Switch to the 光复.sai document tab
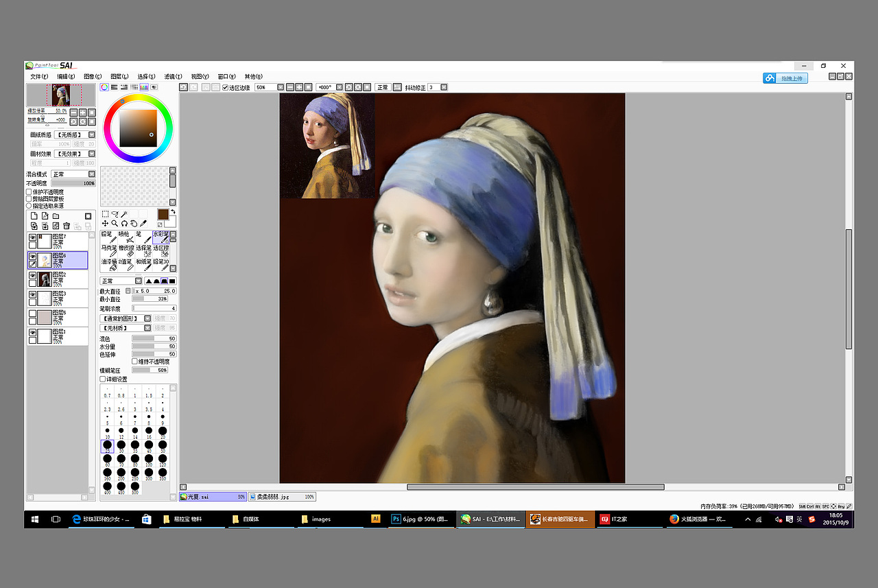878x588 pixels. [213, 497]
